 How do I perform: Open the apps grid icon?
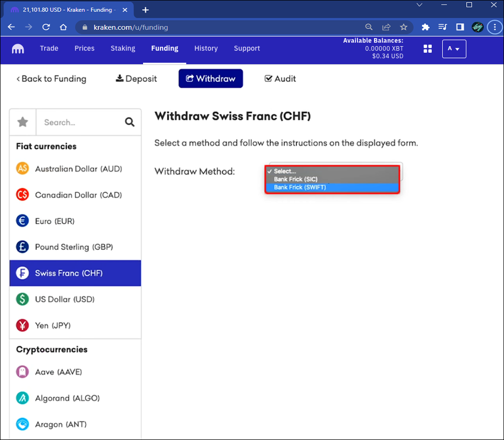(428, 49)
